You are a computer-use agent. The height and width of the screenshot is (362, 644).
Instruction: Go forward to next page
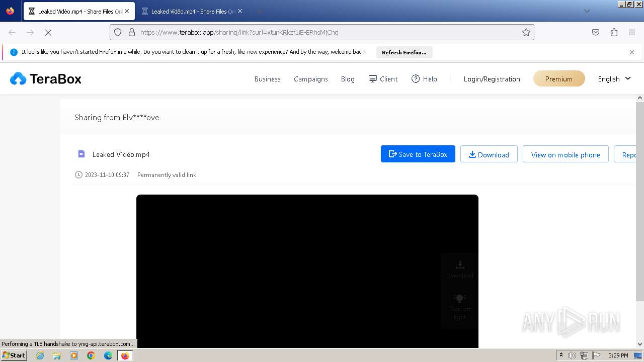tap(30, 32)
